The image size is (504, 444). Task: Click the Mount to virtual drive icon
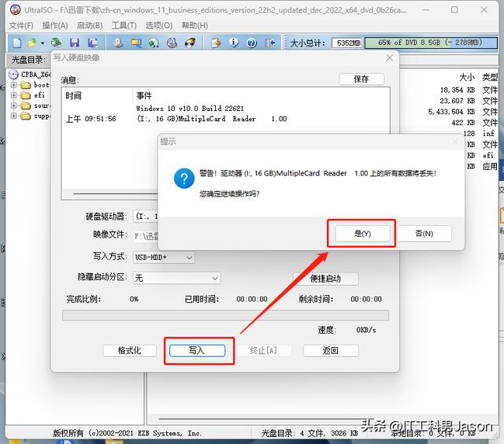[172, 43]
